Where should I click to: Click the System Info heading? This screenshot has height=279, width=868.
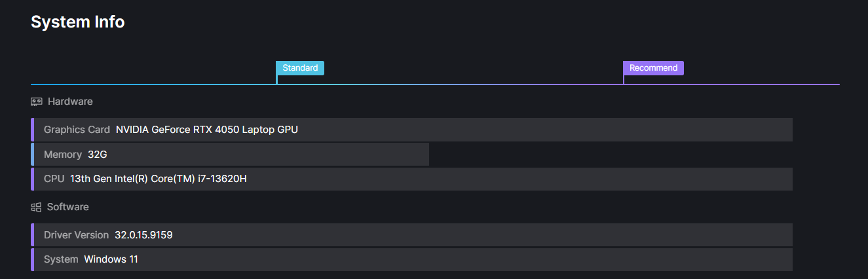77,22
